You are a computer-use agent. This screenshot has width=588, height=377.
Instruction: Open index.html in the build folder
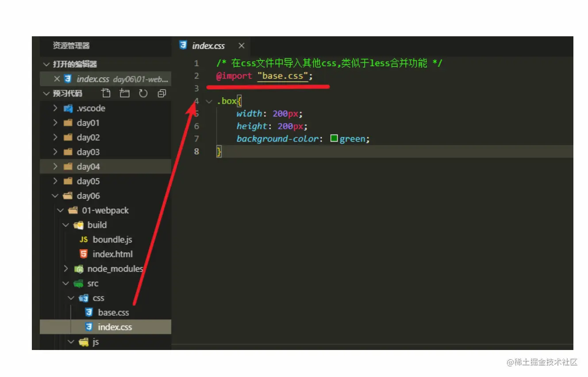[x=112, y=254]
